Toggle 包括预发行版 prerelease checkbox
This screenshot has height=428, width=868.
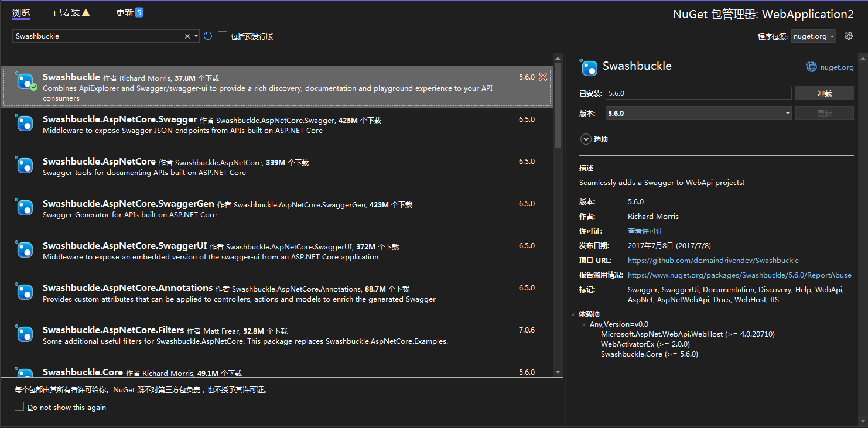(223, 36)
